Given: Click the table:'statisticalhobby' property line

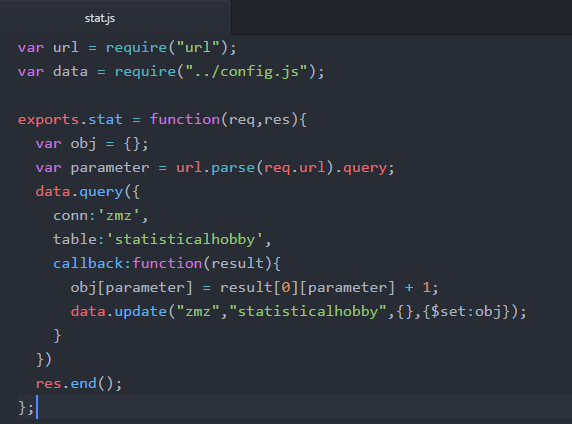Looking at the screenshot, I should tap(162, 240).
